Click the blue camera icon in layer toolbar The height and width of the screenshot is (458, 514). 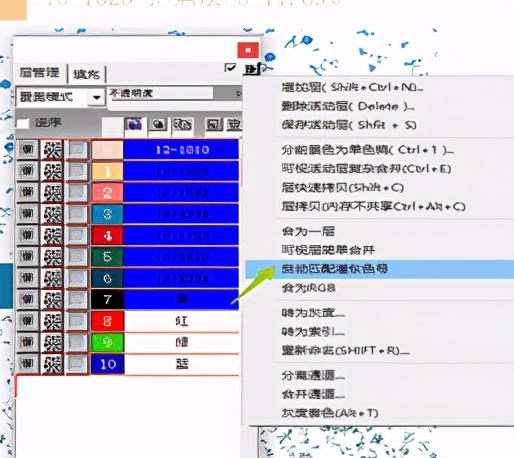pyautogui.click(x=135, y=125)
